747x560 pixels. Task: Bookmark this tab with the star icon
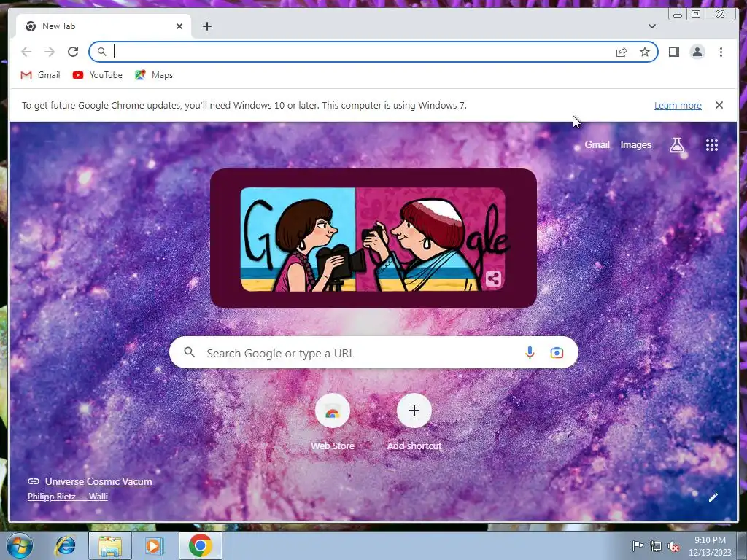(x=645, y=52)
